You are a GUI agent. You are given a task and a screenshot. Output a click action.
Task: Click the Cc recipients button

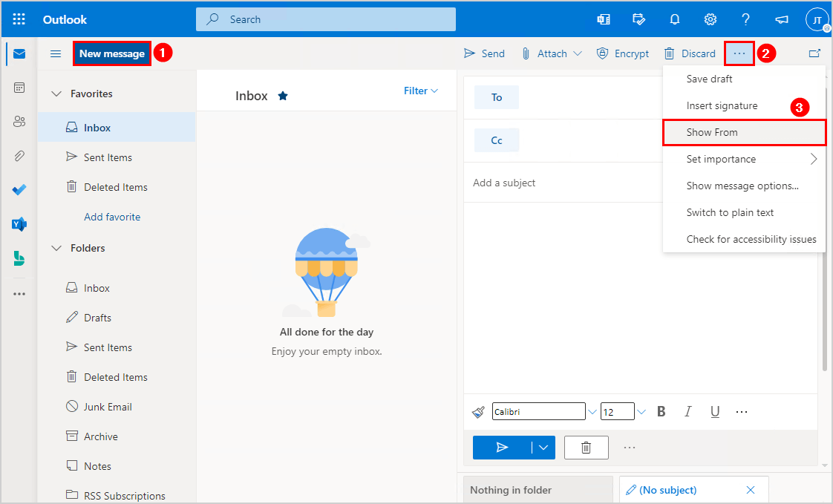(x=497, y=140)
